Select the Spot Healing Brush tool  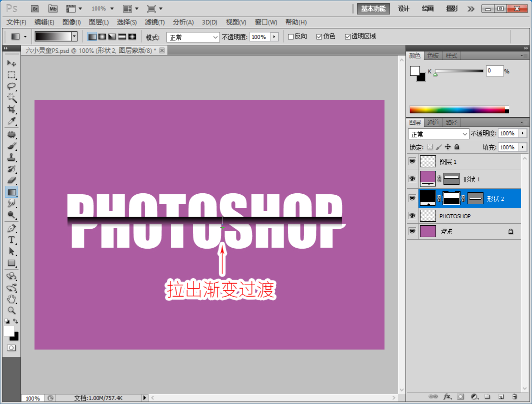click(x=11, y=134)
